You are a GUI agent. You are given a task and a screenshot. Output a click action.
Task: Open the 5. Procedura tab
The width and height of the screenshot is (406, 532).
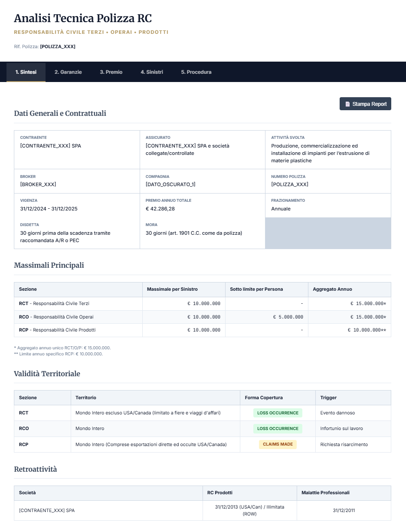pyautogui.click(x=196, y=72)
